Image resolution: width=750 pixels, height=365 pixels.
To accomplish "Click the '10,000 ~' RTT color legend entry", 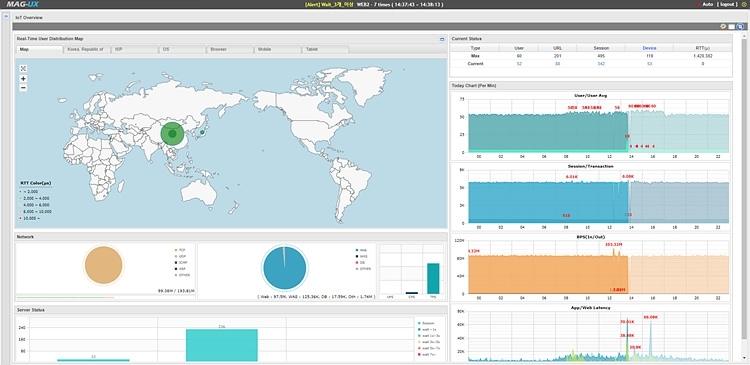I will pos(31,218).
